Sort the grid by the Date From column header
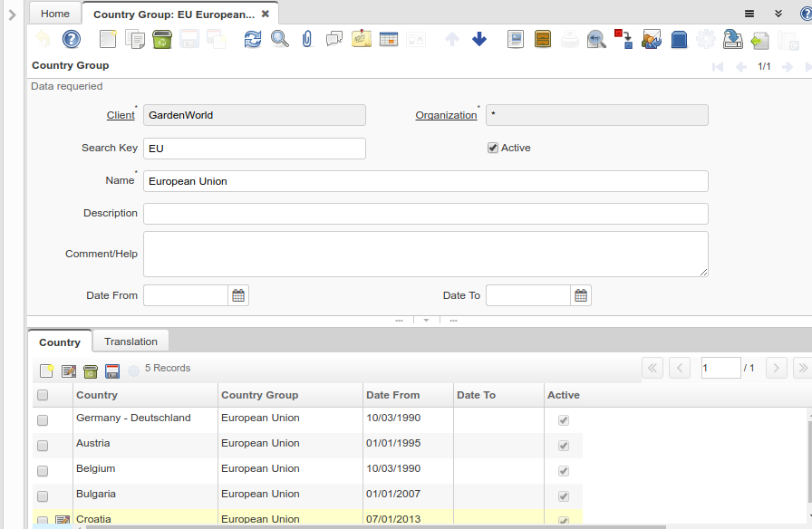The image size is (812, 529). pyautogui.click(x=408, y=395)
